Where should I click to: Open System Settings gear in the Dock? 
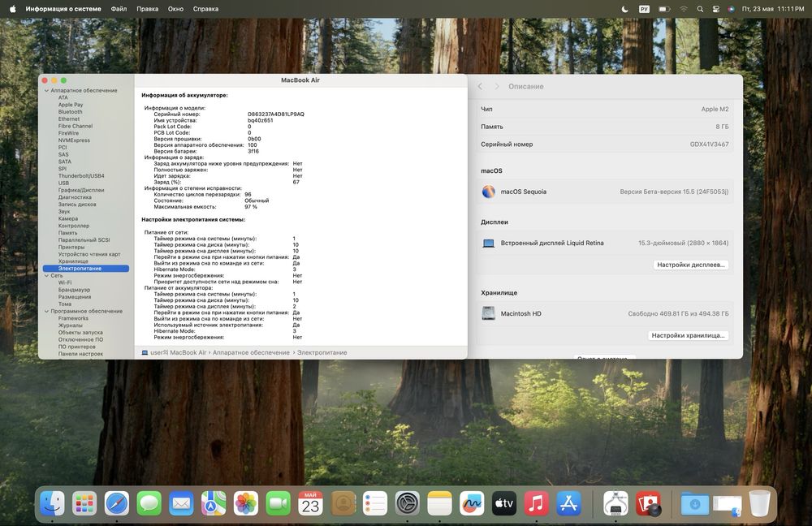coord(407,503)
